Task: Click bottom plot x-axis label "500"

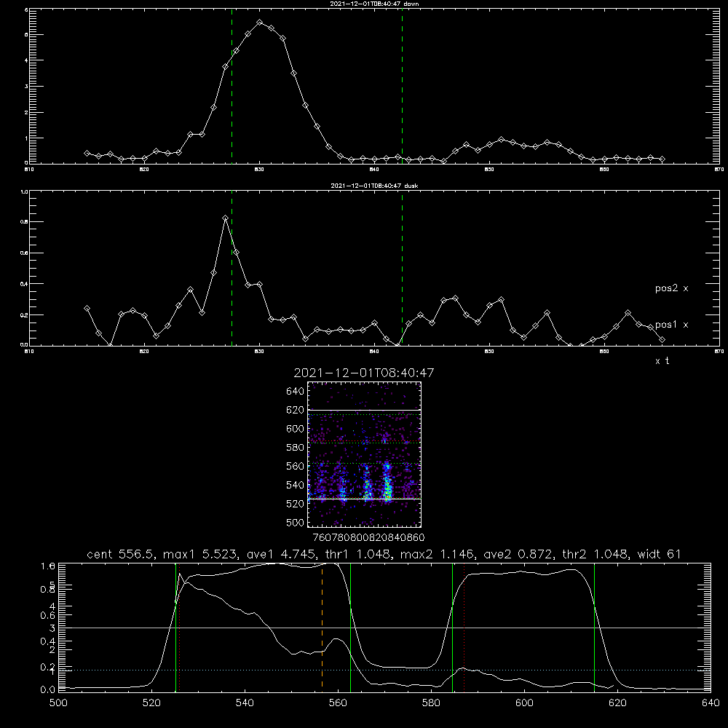Action: (x=58, y=703)
